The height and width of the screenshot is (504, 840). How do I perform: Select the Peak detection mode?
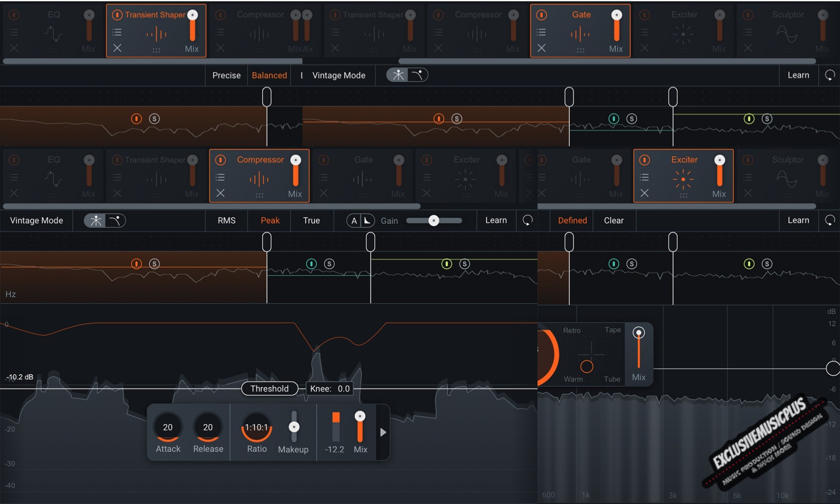[268, 220]
